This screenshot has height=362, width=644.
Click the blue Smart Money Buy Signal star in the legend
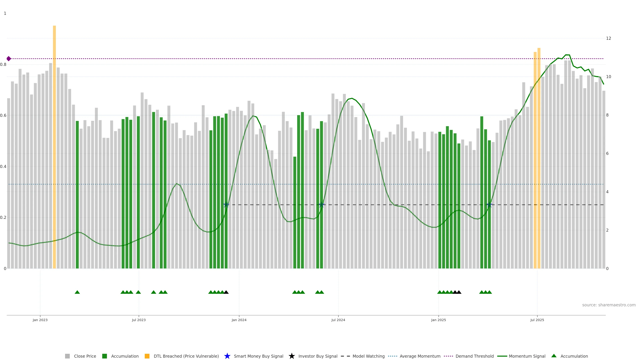pos(227,356)
